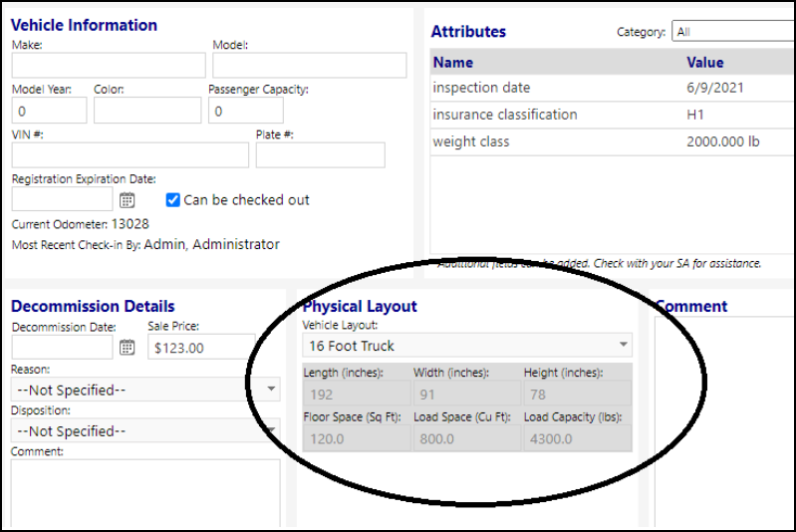
Task: Focus the Passenger Capacity field
Action: click(x=246, y=111)
